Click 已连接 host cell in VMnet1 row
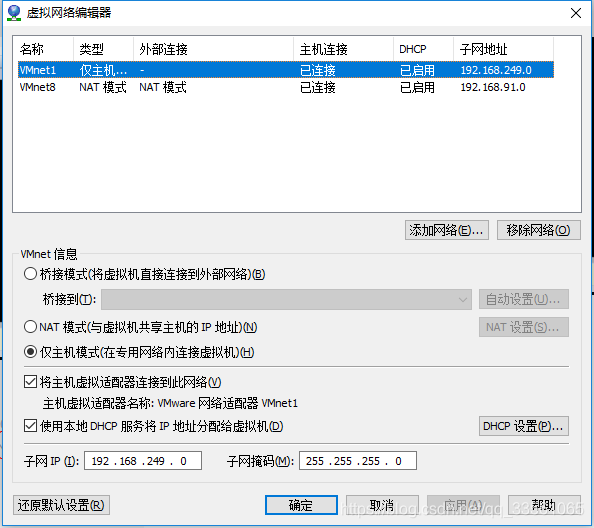The width and height of the screenshot is (594, 528). 317,70
